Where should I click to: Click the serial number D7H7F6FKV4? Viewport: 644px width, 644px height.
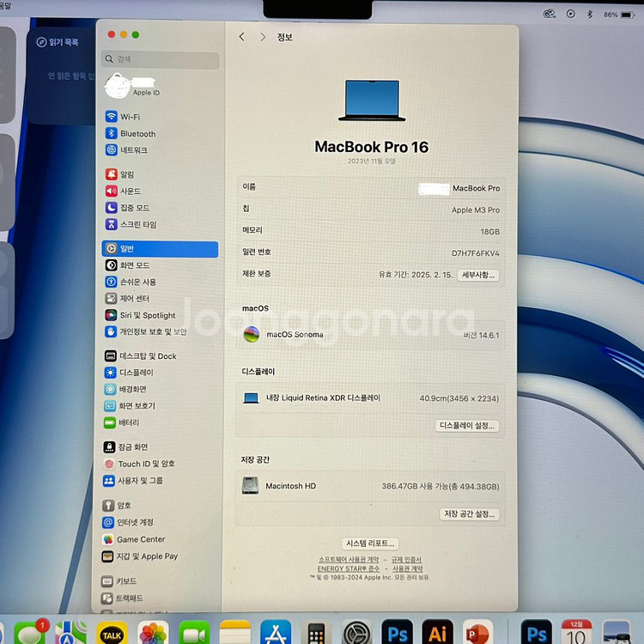coord(475,253)
